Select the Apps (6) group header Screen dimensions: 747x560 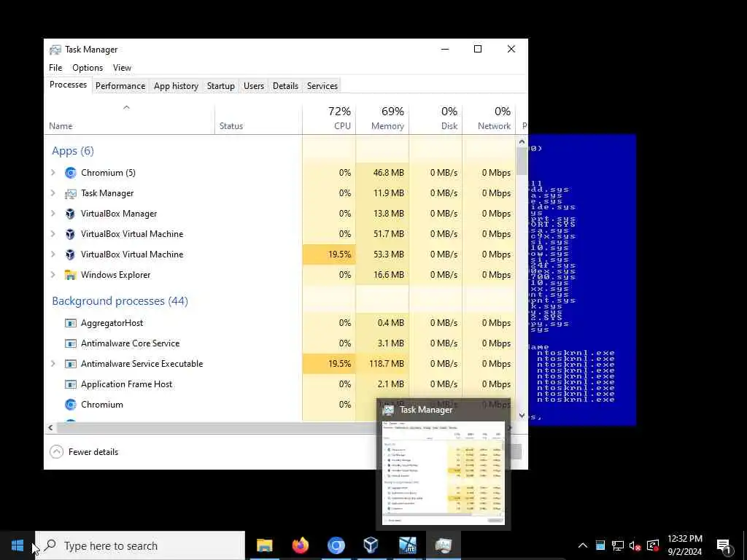(73, 151)
